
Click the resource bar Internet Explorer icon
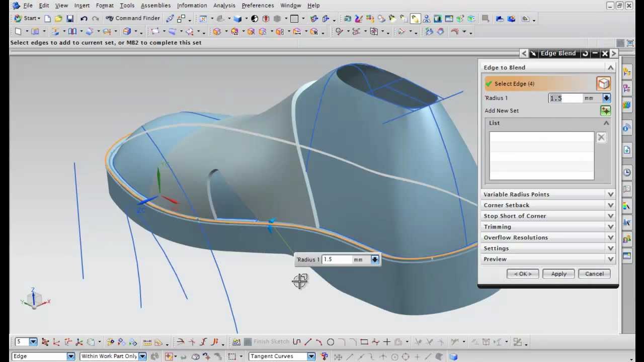pyautogui.click(x=626, y=150)
